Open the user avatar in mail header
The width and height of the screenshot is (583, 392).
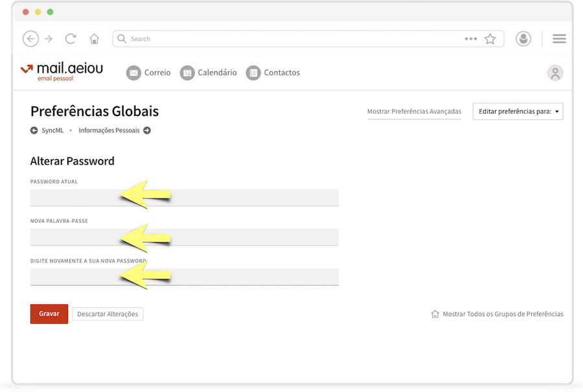pyautogui.click(x=555, y=73)
